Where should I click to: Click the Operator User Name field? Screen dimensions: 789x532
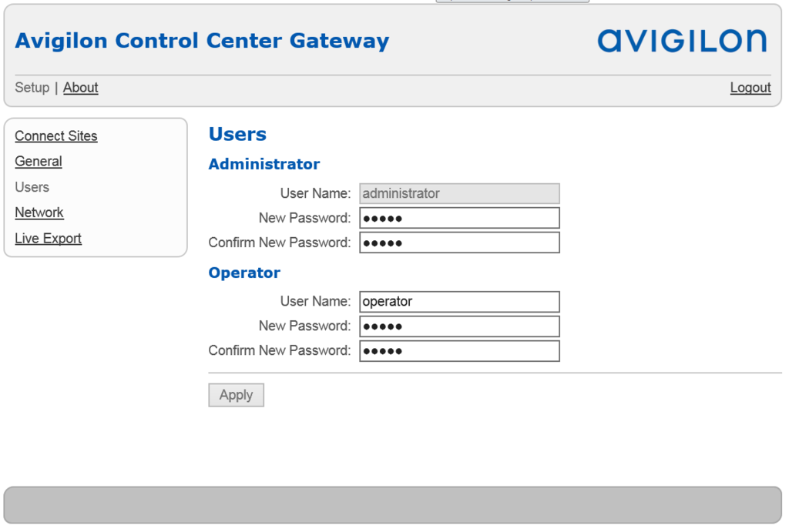459,302
